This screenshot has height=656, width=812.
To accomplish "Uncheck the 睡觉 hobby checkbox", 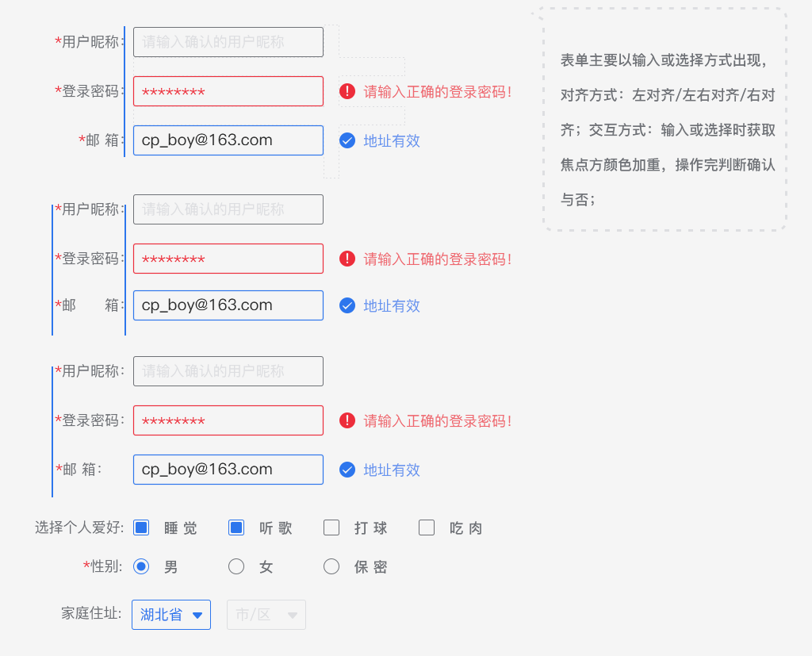I will 142,527.
